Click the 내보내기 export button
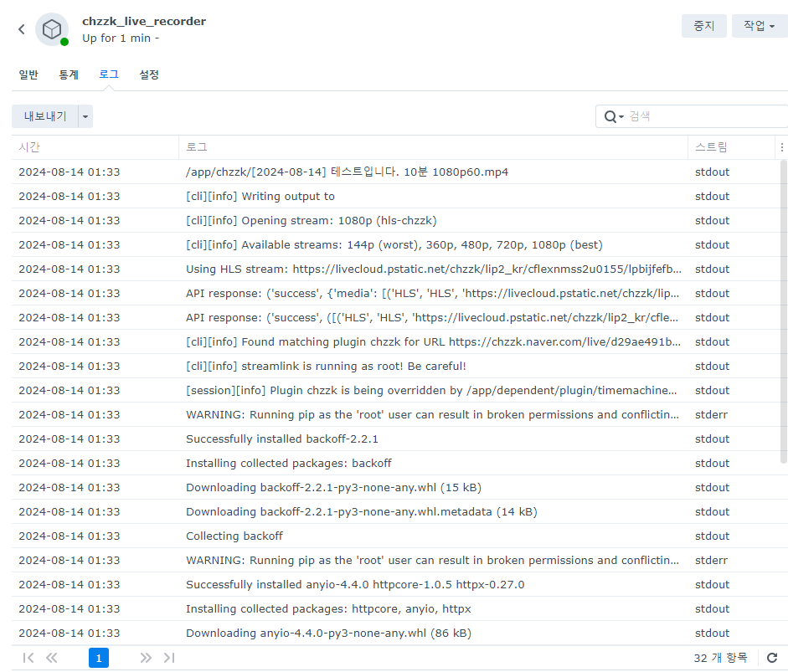 pyautogui.click(x=45, y=116)
